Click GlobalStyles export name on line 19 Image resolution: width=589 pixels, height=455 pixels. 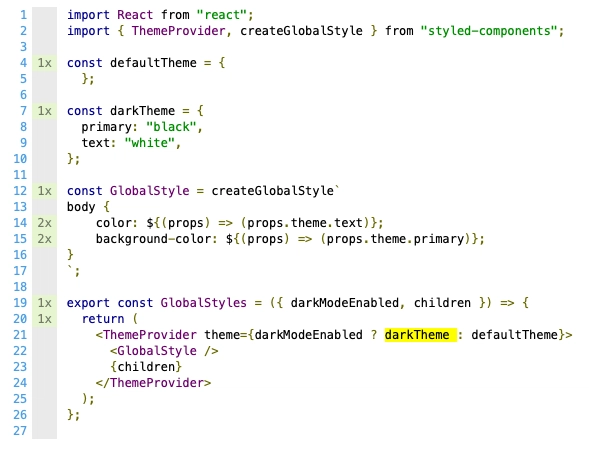pyautogui.click(x=204, y=303)
